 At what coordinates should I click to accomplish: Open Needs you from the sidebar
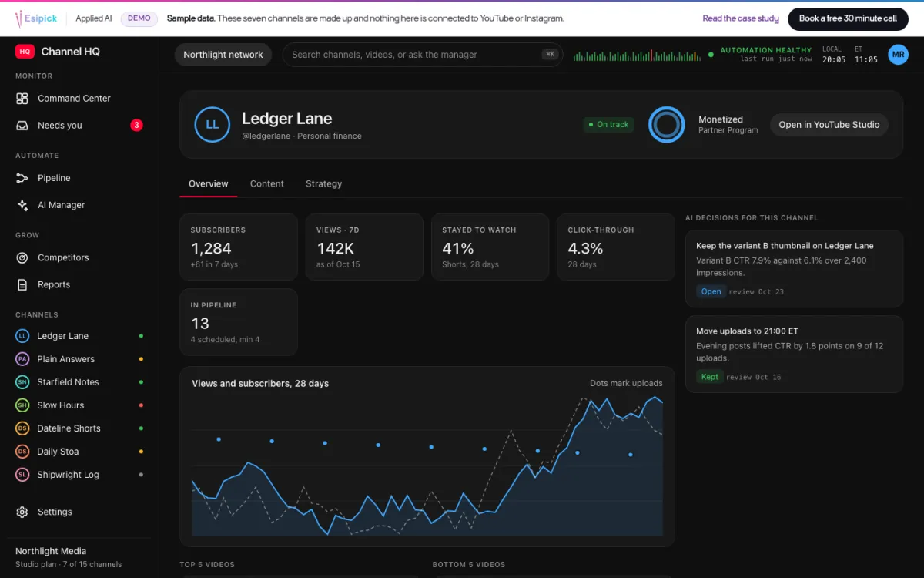(79, 126)
